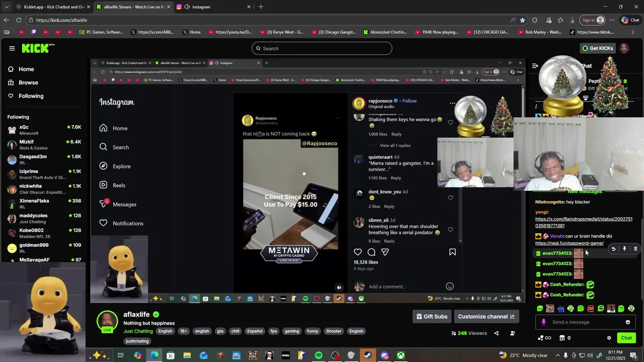Click the browser Sign in button
Viewport: 644px width, 362px height.
pos(593,20)
